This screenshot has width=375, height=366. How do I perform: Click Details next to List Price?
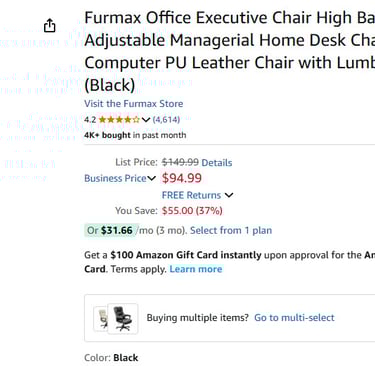[x=217, y=163]
